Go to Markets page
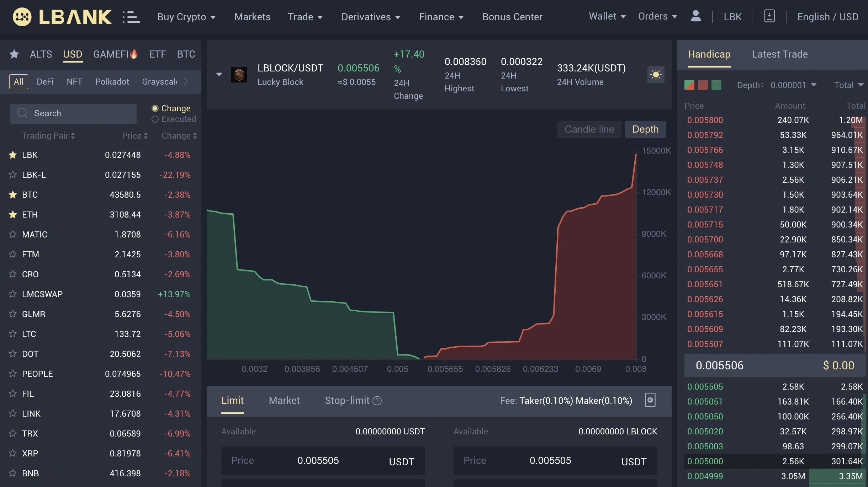This screenshot has height=487, width=868. pyautogui.click(x=252, y=17)
